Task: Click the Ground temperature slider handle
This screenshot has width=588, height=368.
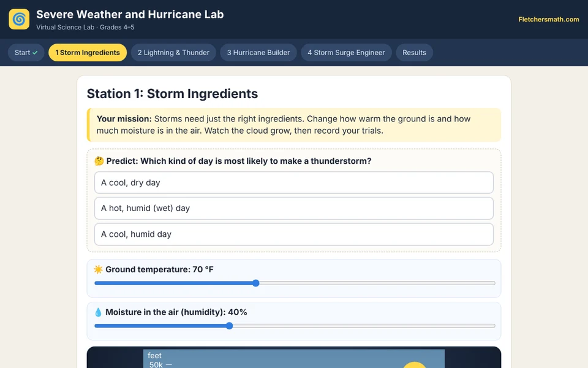Action: [256, 283]
